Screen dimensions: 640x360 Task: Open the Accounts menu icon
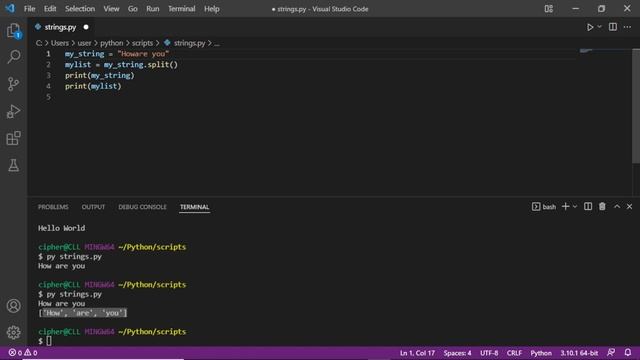pyautogui.click(x=13, y=306)
